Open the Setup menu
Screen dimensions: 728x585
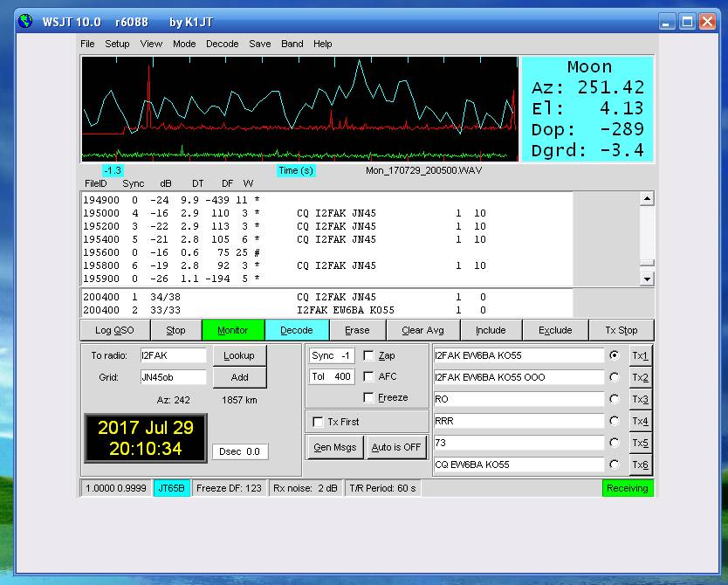117,44
